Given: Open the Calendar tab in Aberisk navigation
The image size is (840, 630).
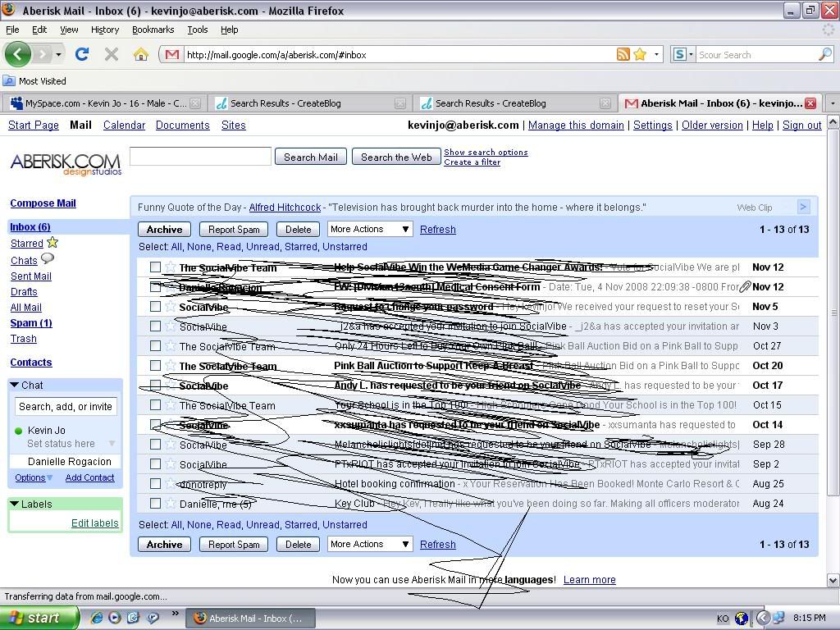Looking at the screenshot, I should [x=125, y=126].
